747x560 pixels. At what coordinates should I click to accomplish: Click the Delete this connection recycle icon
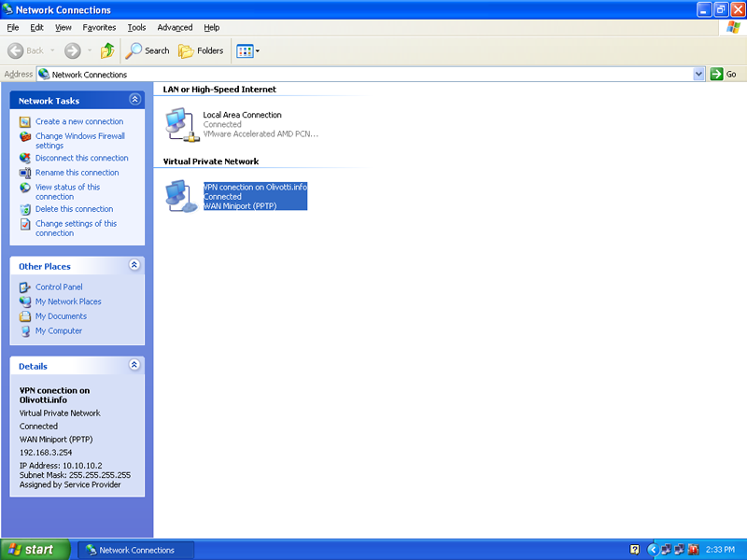[25, 209]
